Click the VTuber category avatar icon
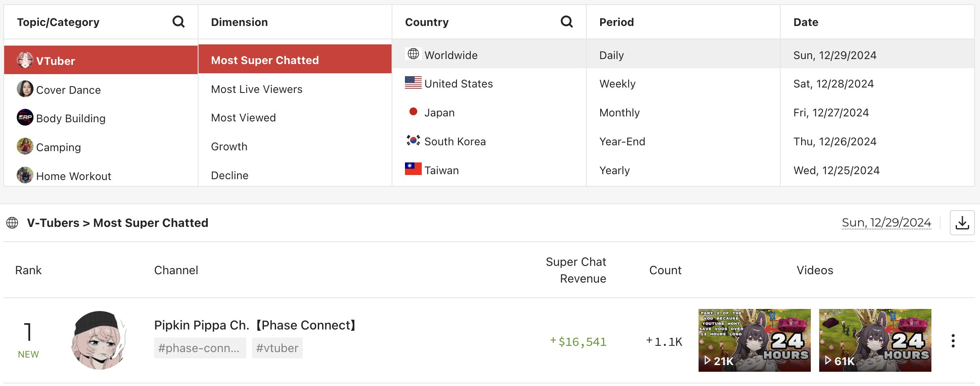980x386 pixels. [x=25, y=60]
